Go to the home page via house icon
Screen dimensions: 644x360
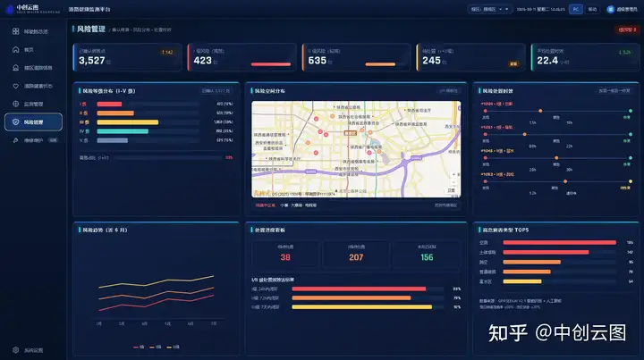point(15,49)
